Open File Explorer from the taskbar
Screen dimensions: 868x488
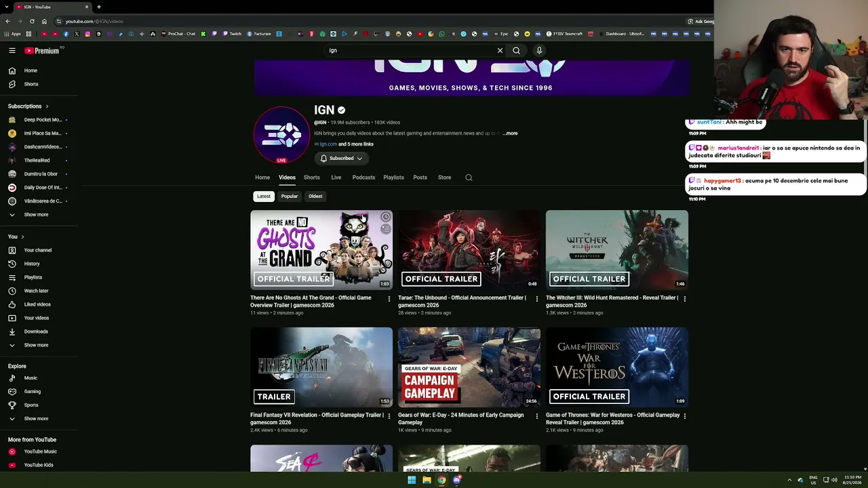427,480
